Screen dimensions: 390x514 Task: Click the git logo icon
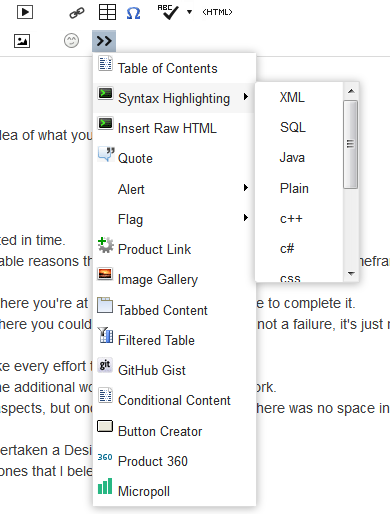point(105,365)
